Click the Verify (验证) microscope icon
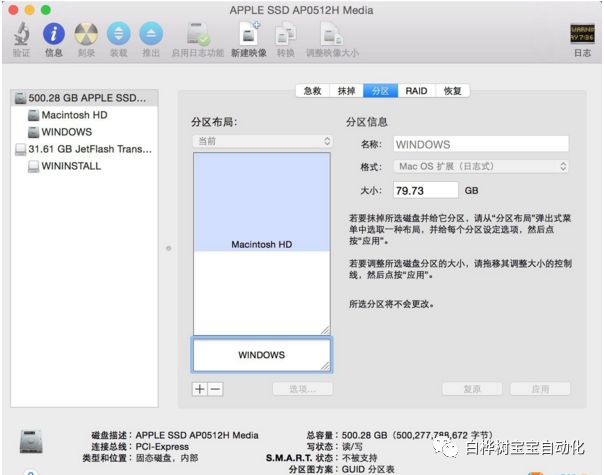Image resolution: width=604 pixels, height=475 pixels. pyautogui.click(x=22, y=34)
